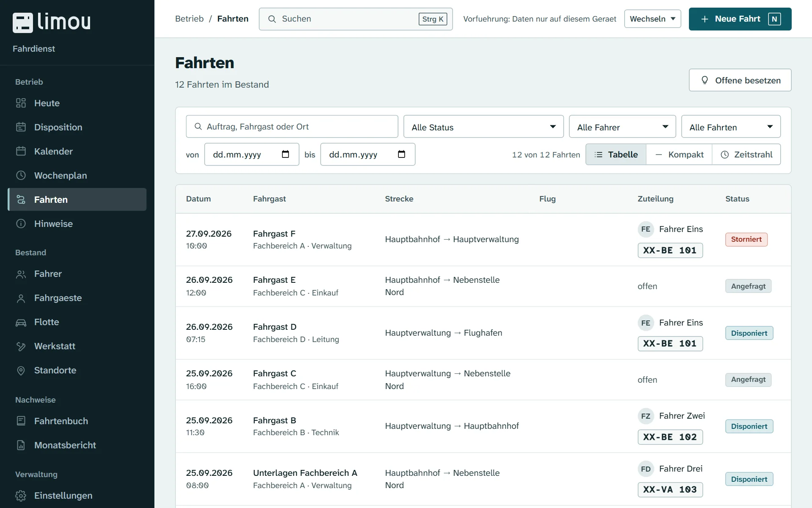Open Werkstatt tool icon in sidebar
The image size is (812, 508).
click(21, 346)
